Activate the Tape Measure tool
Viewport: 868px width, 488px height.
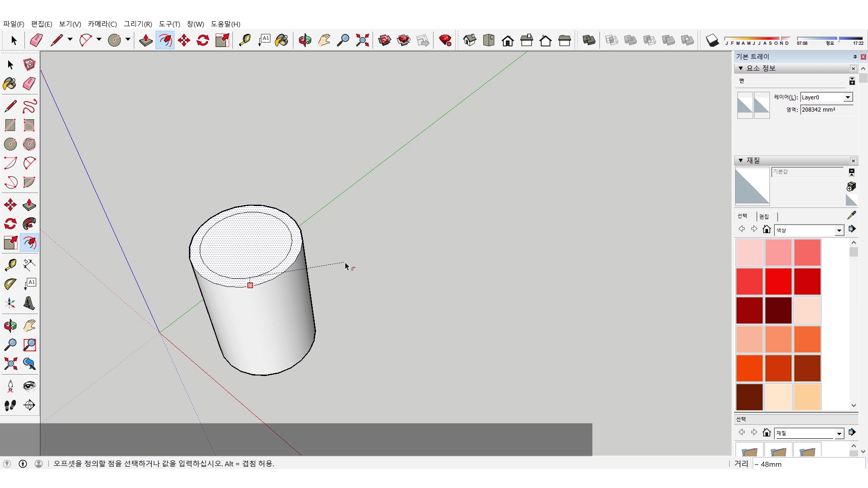click(x=10, y=264)
